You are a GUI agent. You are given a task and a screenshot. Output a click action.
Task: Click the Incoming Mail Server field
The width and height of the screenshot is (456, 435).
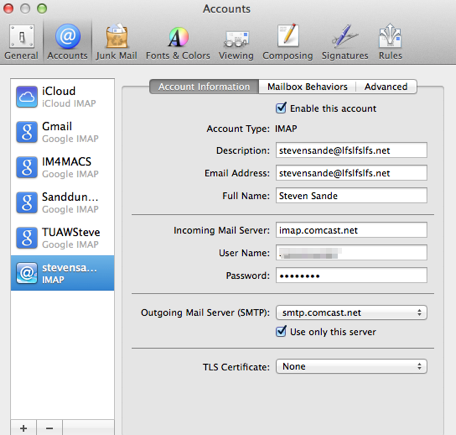[x=351, y=230]
